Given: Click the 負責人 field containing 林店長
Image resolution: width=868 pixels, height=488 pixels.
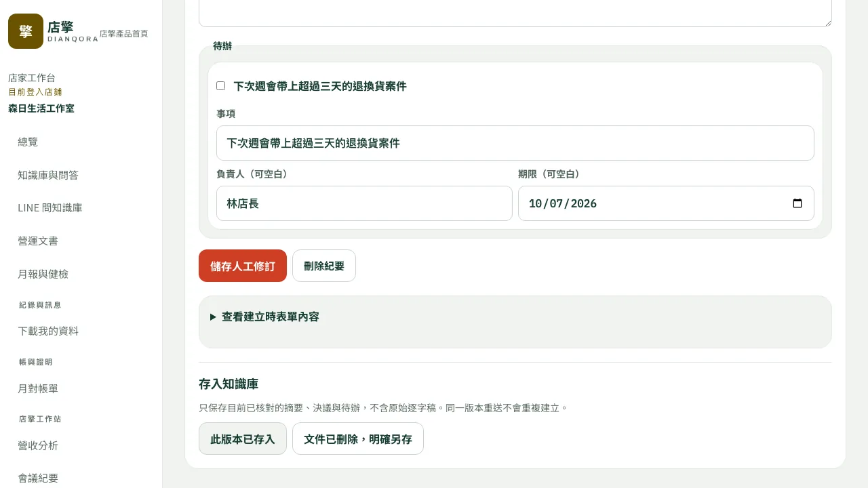Looking at the screenshot, I should coord(364,203).
